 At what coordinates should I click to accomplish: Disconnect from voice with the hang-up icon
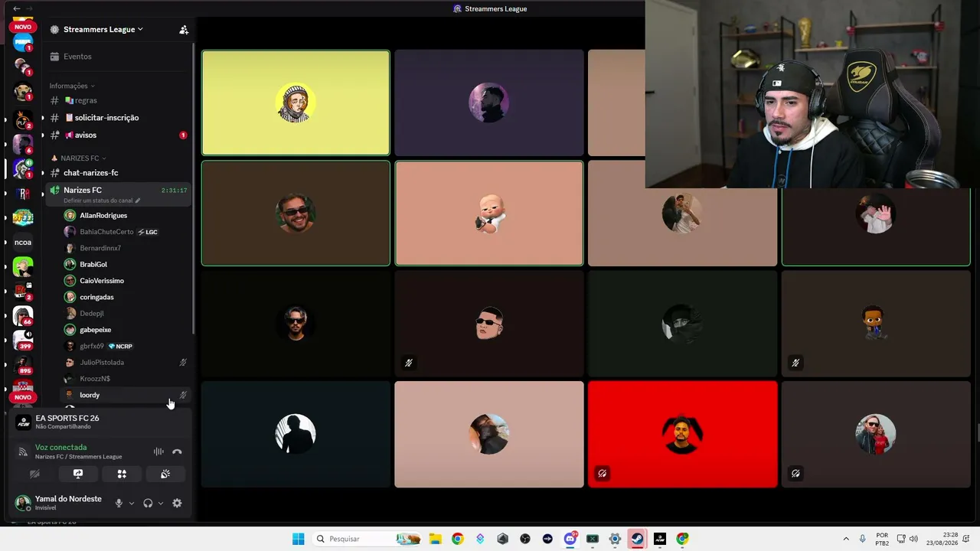coord(177,452)
